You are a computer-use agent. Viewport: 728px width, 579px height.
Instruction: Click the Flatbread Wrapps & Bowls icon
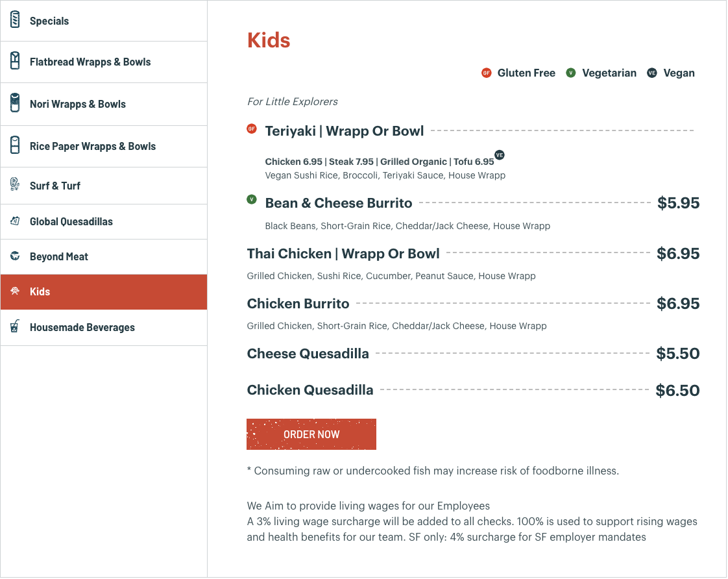pyautogui.click(x=15, y=62)
